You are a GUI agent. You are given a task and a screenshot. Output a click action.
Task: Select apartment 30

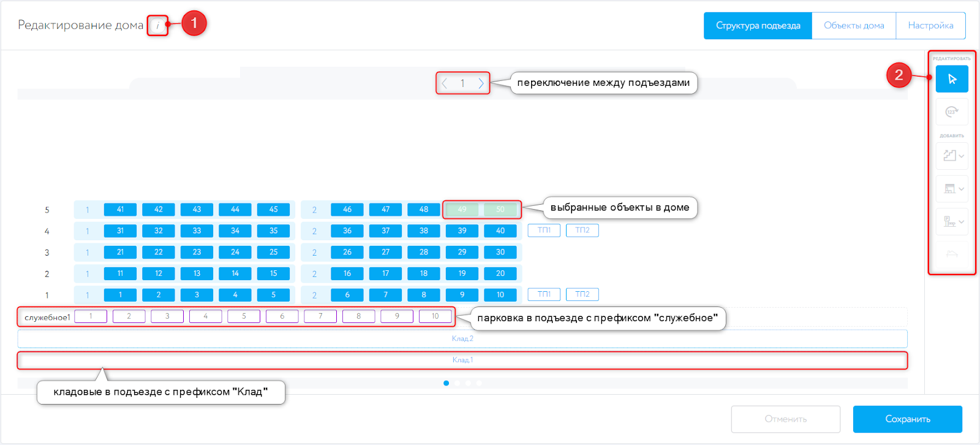coord(500,253)
